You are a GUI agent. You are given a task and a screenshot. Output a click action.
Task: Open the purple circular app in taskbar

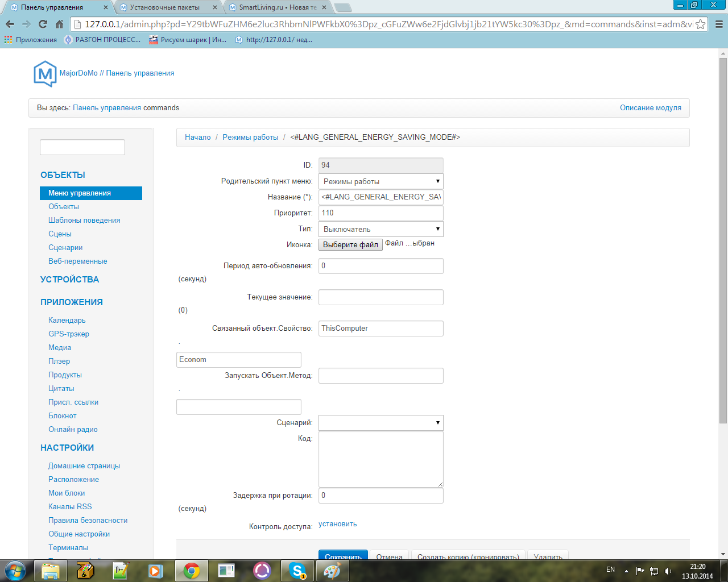pyautogui.click(x=262, y=571)
